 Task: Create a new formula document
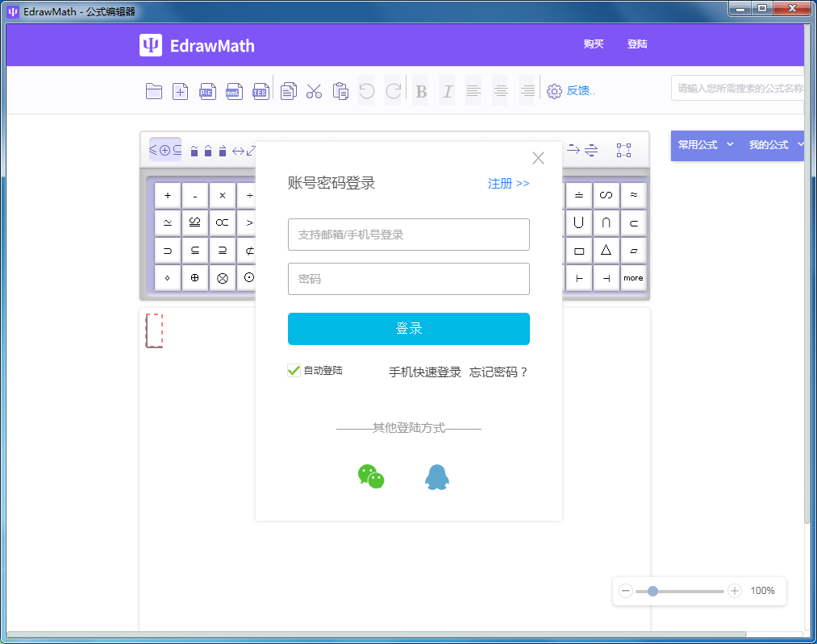tap(181, 91)
